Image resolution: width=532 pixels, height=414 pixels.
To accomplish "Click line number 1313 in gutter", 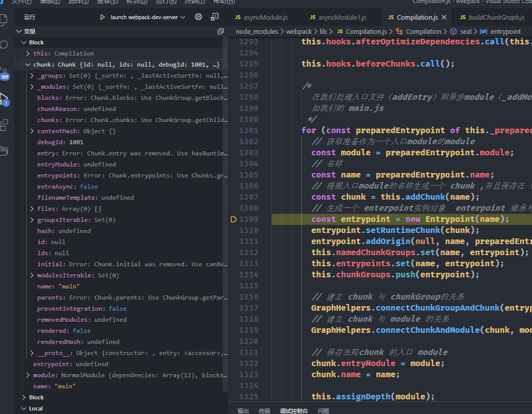I will (x=248, y=264).
